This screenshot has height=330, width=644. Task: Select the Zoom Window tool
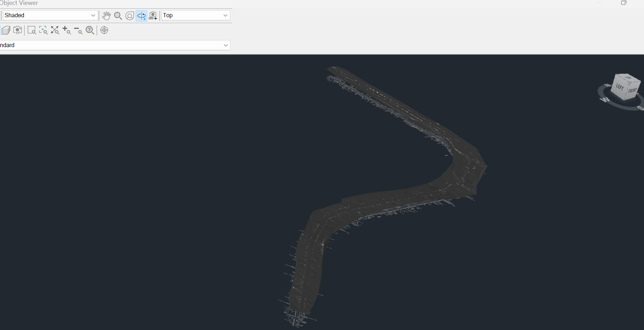(32, 30)
